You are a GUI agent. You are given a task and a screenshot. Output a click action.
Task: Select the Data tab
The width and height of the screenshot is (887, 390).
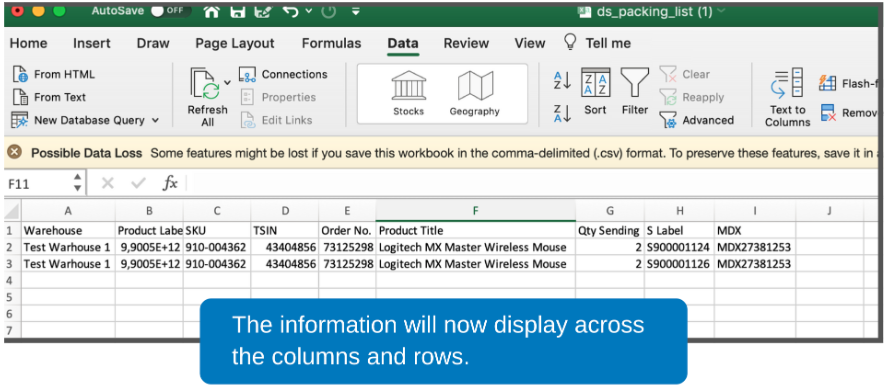pos(403,44)
